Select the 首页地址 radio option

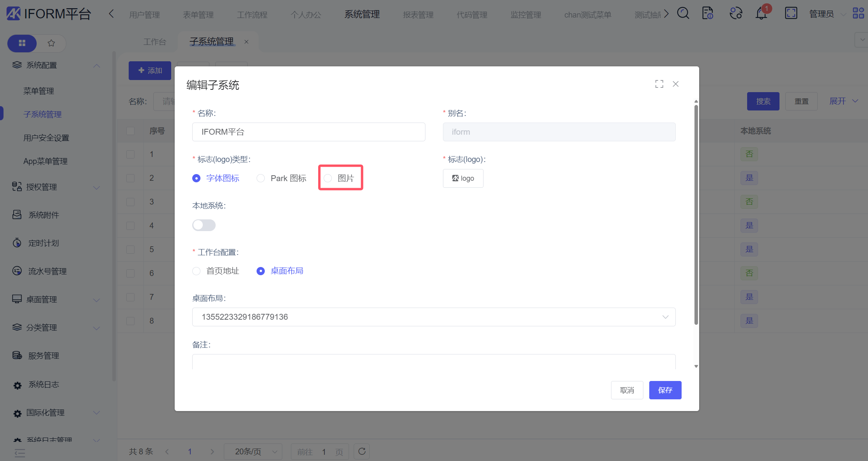(197, 271)
